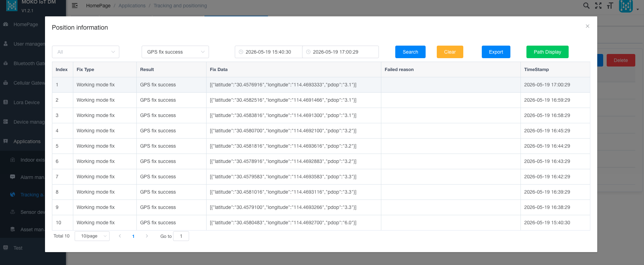Image resolution: width=644 pixels, height=265 pixels.
Task: Click the Export button
Action: 496,52
